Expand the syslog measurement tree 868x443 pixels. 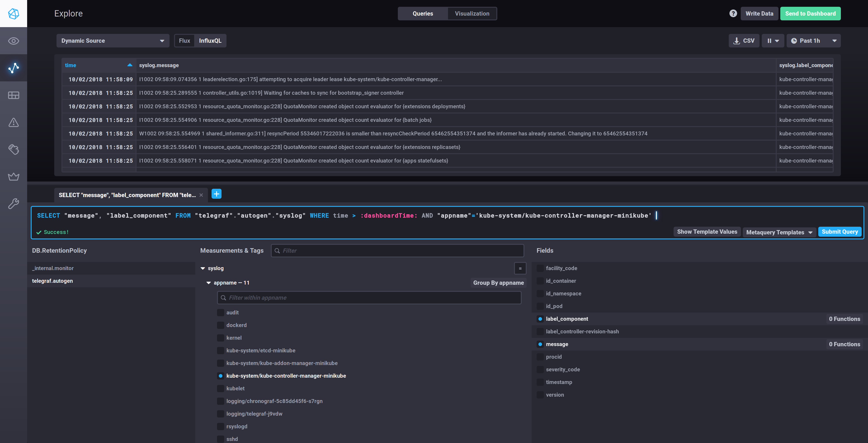tap(203, 267)
